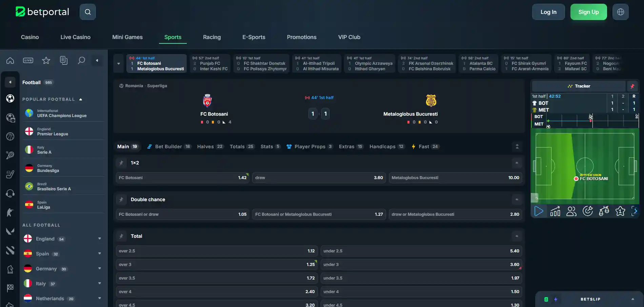
Task: Bet on over 2.5 at 1.12
Action: [x=217, y=251]
